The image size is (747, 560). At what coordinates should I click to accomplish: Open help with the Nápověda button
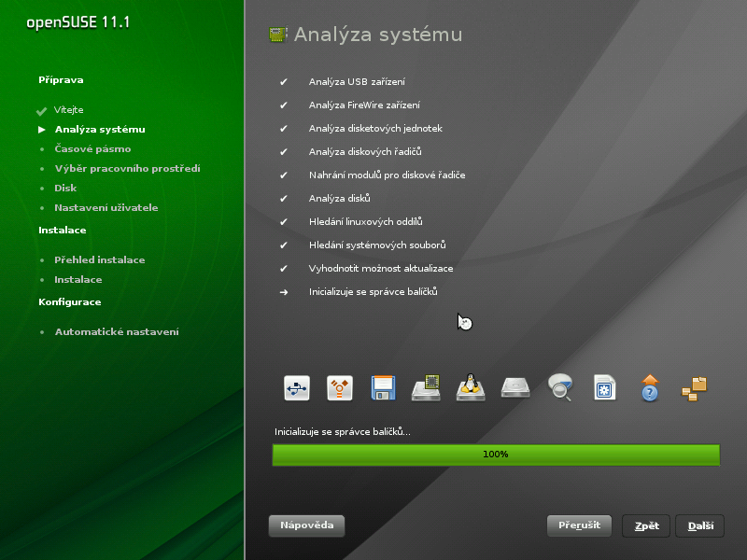[x=307, y=525]
